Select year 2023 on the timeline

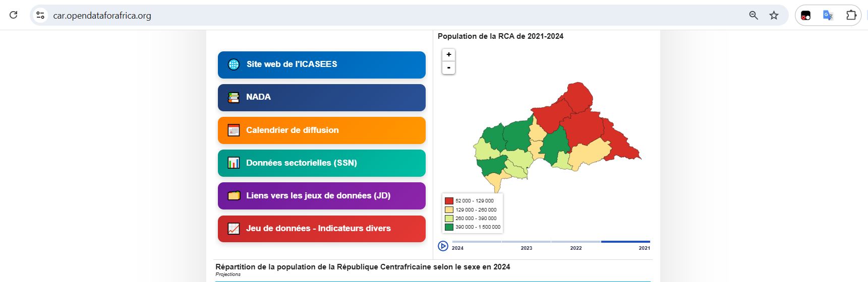point(526,248)
